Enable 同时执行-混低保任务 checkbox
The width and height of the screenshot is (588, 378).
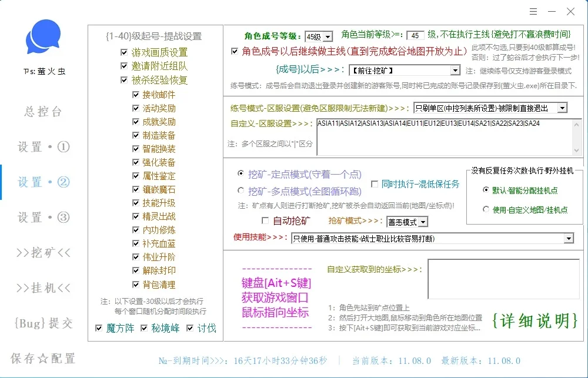coord(374,184)
